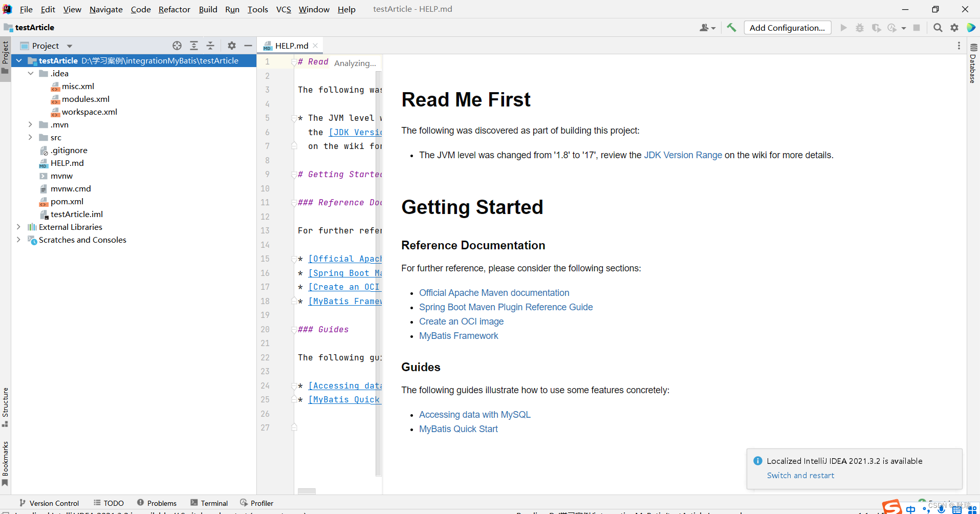Open Search Everywhere magnifier icon
980x514 pixels.
pyautogui.click(x=938, y=28)
